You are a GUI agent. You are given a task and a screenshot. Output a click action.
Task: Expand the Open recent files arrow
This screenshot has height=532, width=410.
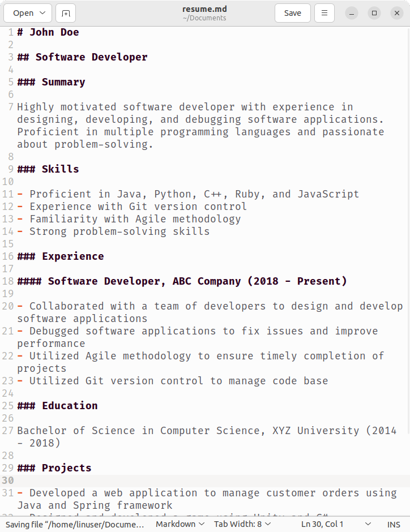pos(43,13)
